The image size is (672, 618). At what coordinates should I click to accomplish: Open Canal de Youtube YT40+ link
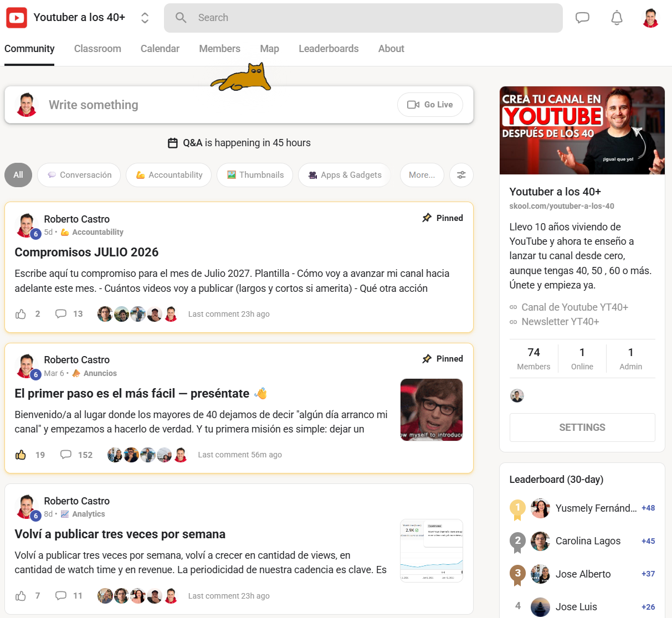(569, 307)
